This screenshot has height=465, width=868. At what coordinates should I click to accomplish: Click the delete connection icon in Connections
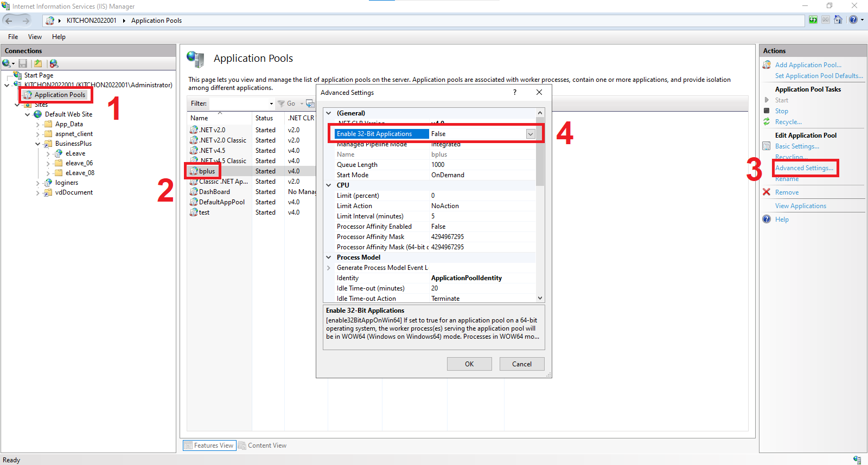(x=54, y=63)
